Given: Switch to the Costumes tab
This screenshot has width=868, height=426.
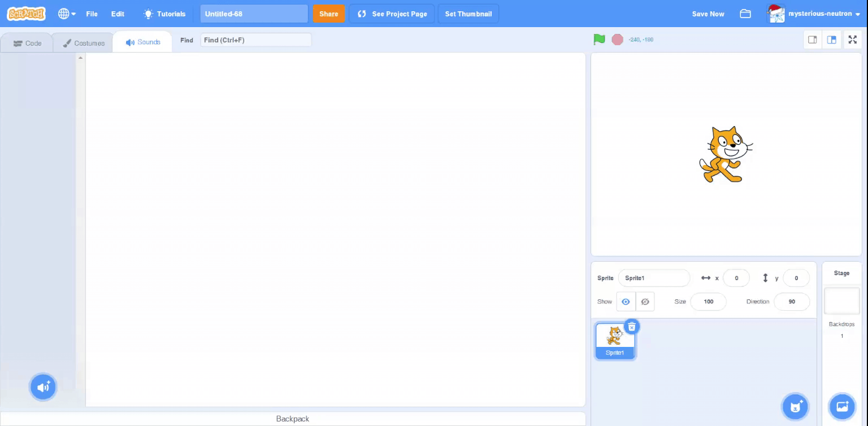Looking at the screenshot, I should pyautogui.click(x=84, y=43).
